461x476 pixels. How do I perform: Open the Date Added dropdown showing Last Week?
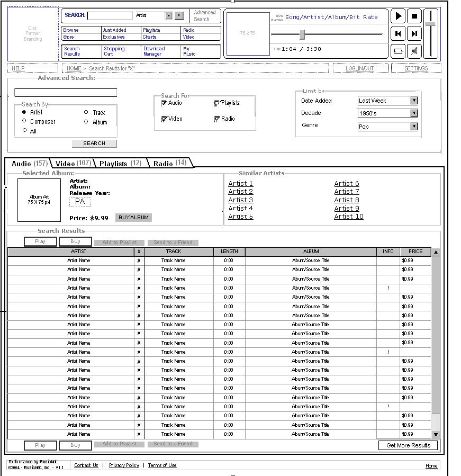pos(414,100)
